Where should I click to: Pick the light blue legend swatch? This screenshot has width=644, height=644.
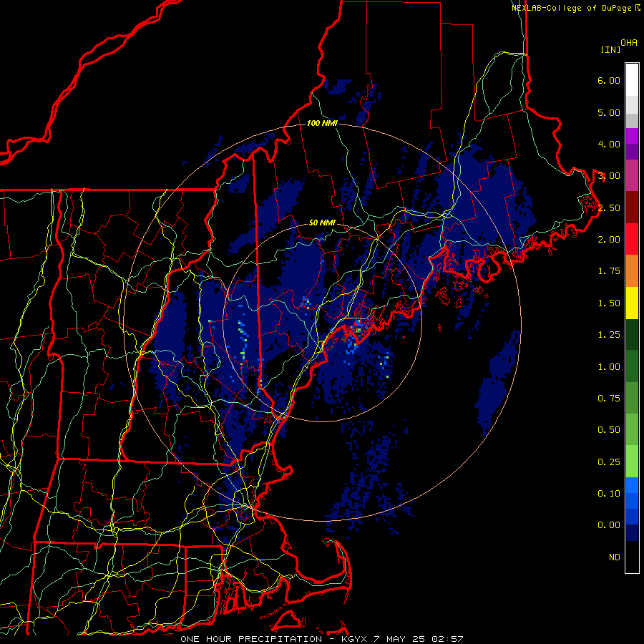632,485
